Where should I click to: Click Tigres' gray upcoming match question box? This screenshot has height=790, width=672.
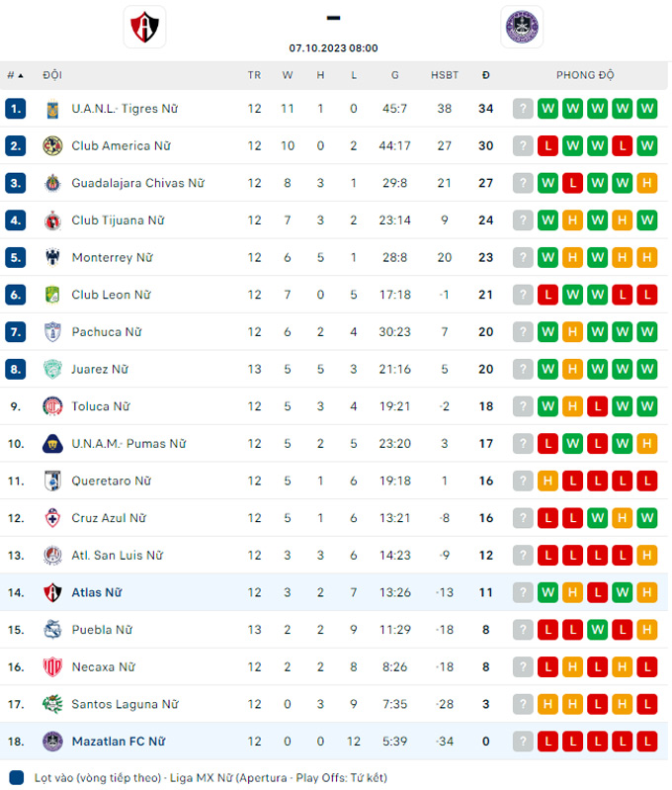pos(523,109)
